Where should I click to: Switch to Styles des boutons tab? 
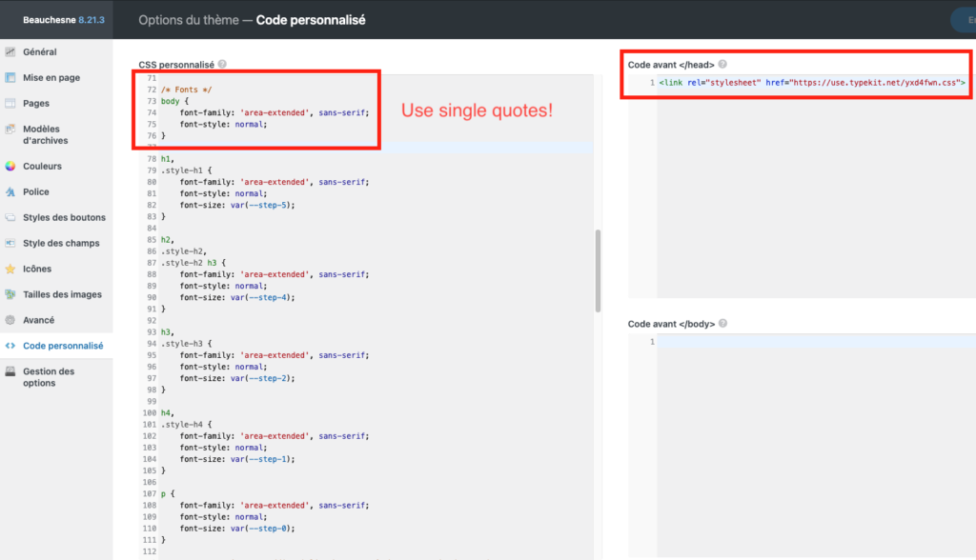pyautogui.click(x=64, y=217)
